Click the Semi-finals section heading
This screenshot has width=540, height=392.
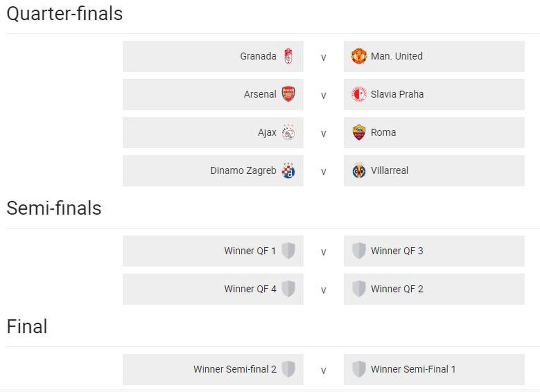tap(54, 208)
